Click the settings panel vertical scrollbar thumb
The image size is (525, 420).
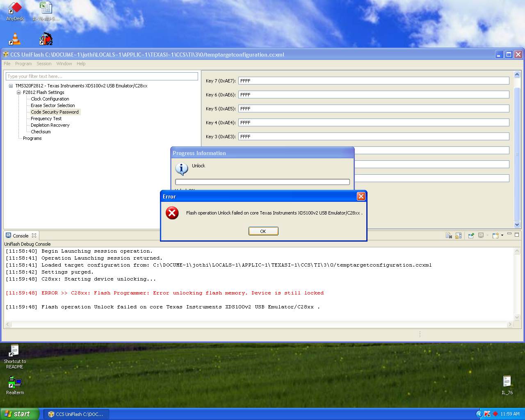[x=517, y=154]
